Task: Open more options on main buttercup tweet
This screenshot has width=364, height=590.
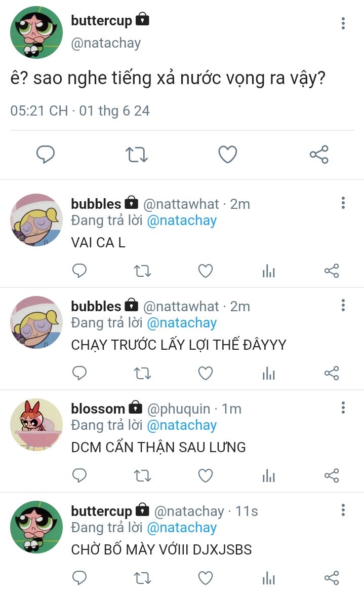Action: tap(343, 23)
